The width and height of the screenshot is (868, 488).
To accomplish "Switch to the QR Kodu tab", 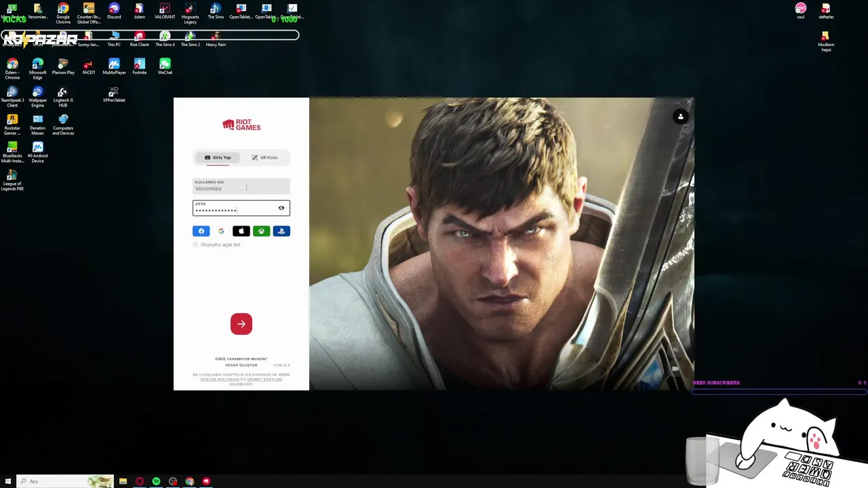I will pyautogui.click(x=264, y=157).
